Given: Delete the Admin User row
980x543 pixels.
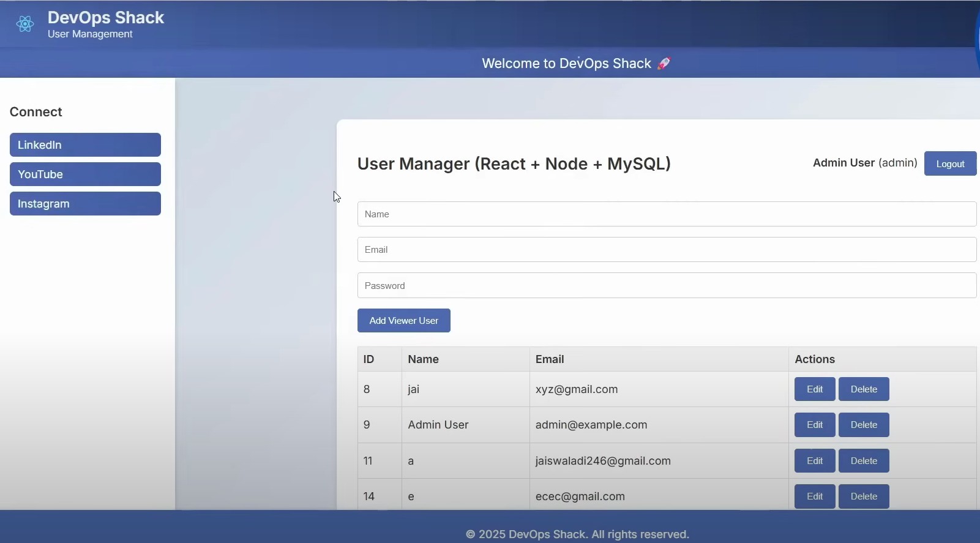Looking at the screenshot, I should pos(863,425).
